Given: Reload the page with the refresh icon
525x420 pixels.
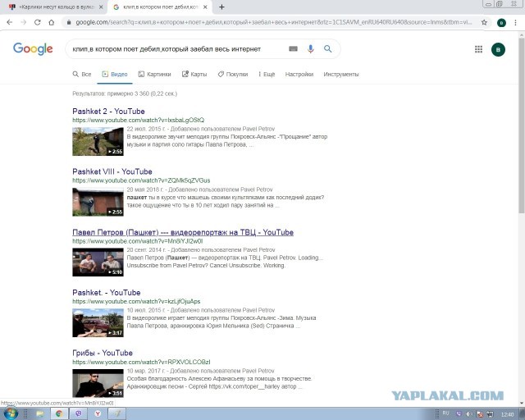Looking at the screenshot, I should point(38,22).
